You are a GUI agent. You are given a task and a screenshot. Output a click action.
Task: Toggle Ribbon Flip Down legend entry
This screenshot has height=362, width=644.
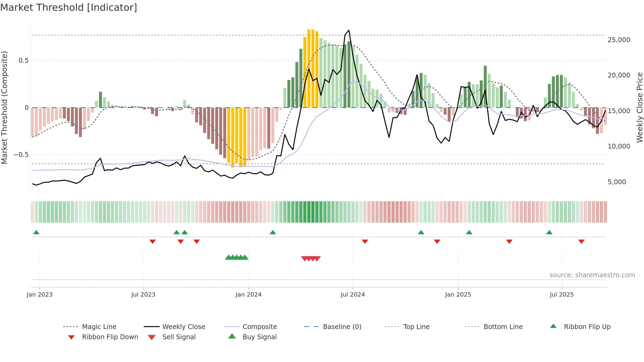[103, 337]
